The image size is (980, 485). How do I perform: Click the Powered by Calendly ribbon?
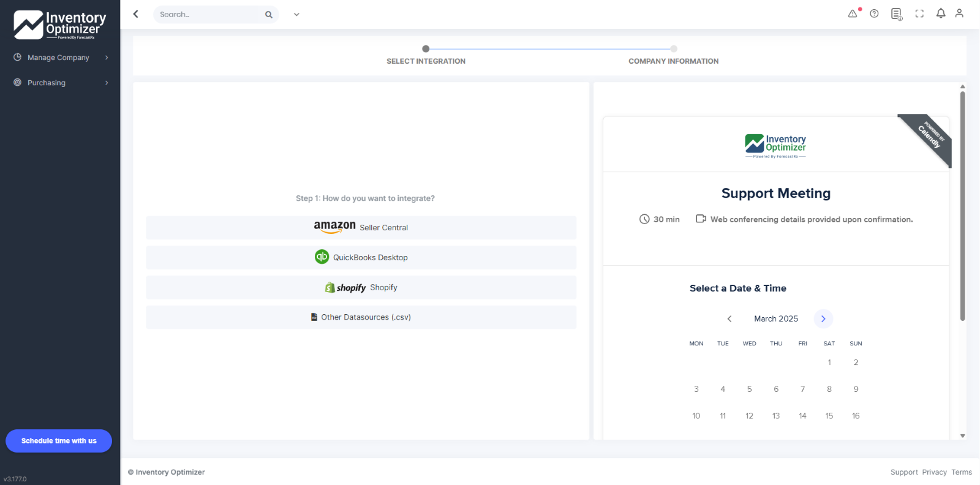tap(931, 136)
